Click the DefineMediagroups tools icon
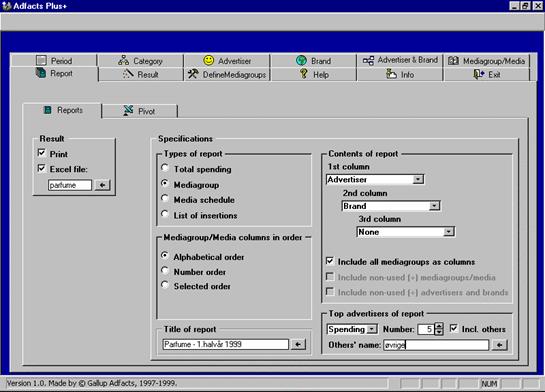The height and width of the screenshot is (392, 545). 193,74
